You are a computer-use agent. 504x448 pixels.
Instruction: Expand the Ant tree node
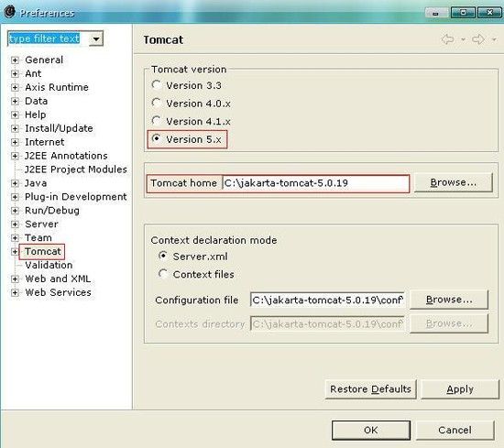coord(15,73)
